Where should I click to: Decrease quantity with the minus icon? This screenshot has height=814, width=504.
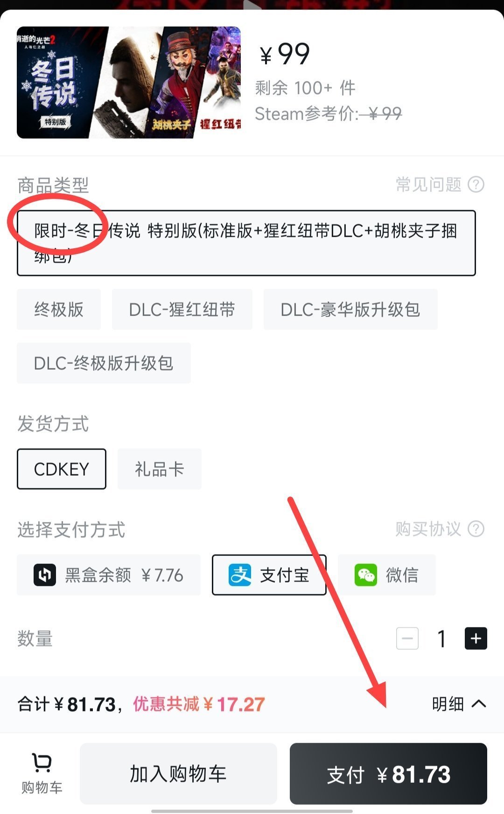407,639
